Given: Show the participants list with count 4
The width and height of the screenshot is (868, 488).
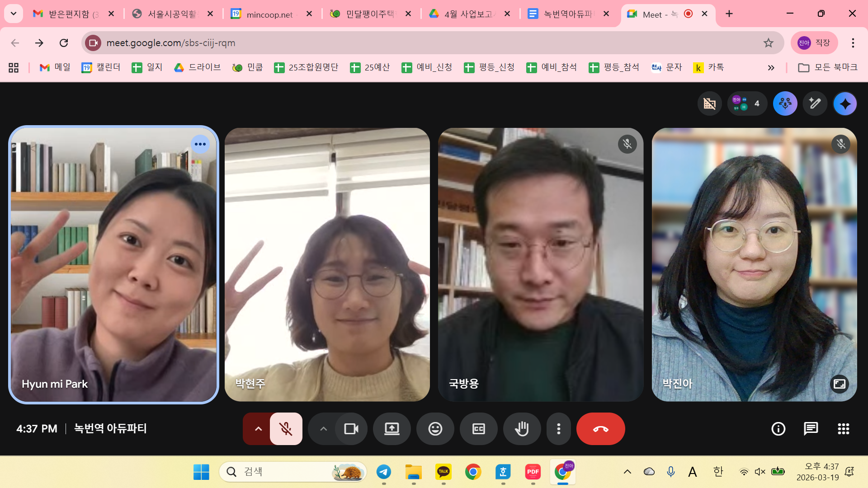Looking at the screenshot, I should pos(747,104).
